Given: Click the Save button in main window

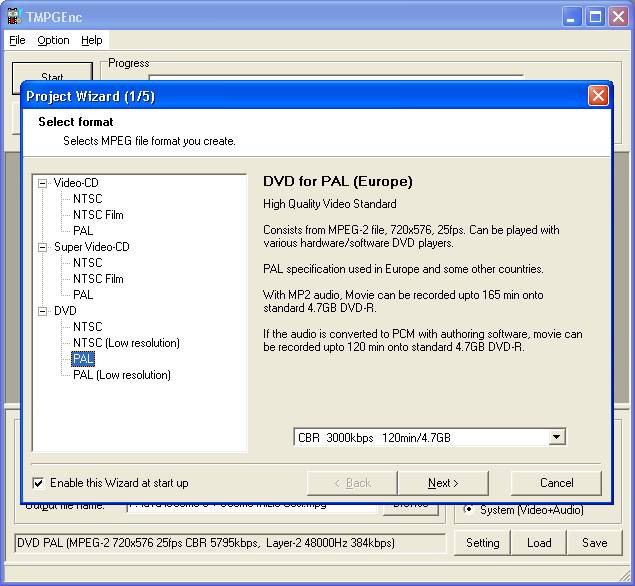Looking at the screenshot, I should click(594, 543).
